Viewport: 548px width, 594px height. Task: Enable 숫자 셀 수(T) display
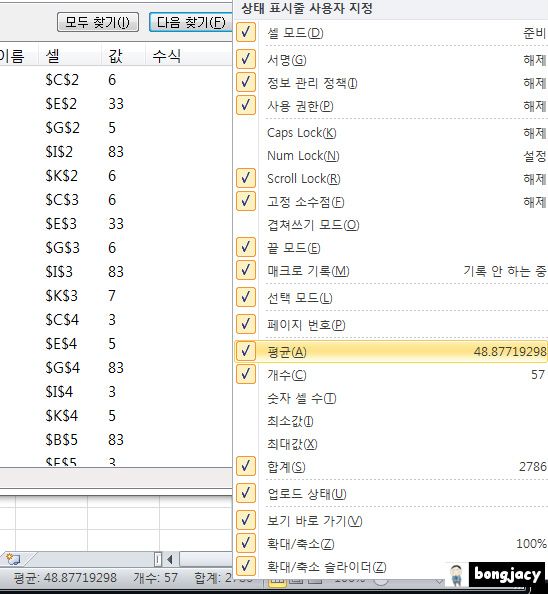(x=391, y=398)
